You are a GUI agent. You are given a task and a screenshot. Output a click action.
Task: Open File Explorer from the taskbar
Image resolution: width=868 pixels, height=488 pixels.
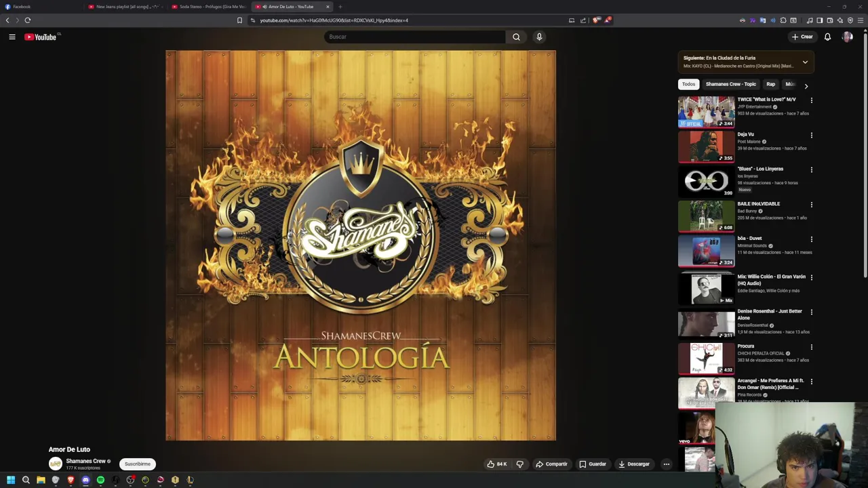tap(41, 480)
